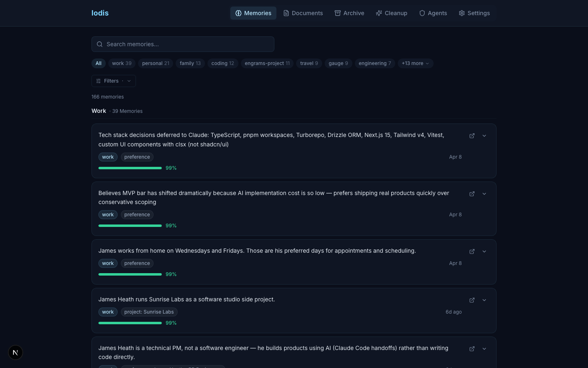588x368 pixels.
Task: Switch to the Archive tab
Action: tap(349, 13)
